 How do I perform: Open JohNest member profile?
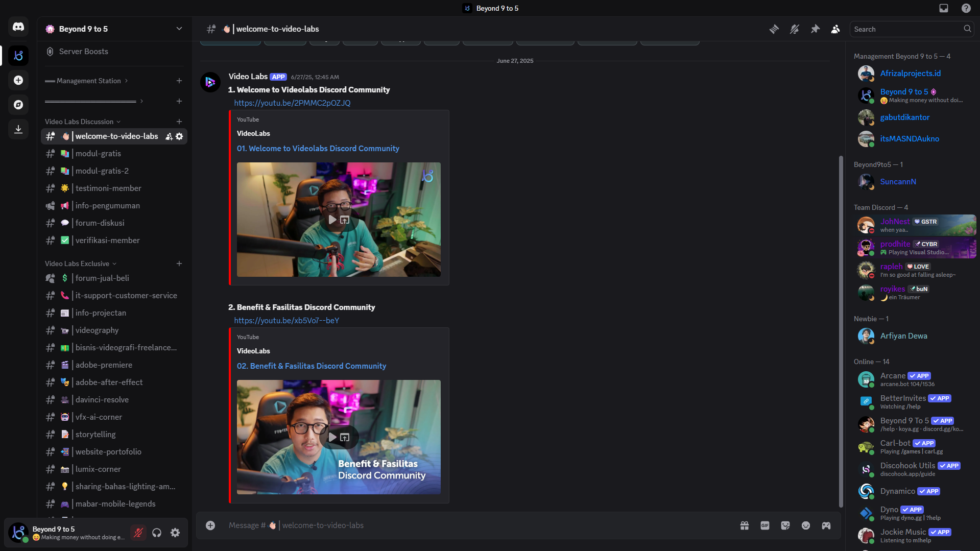click(x=915, y=225)
